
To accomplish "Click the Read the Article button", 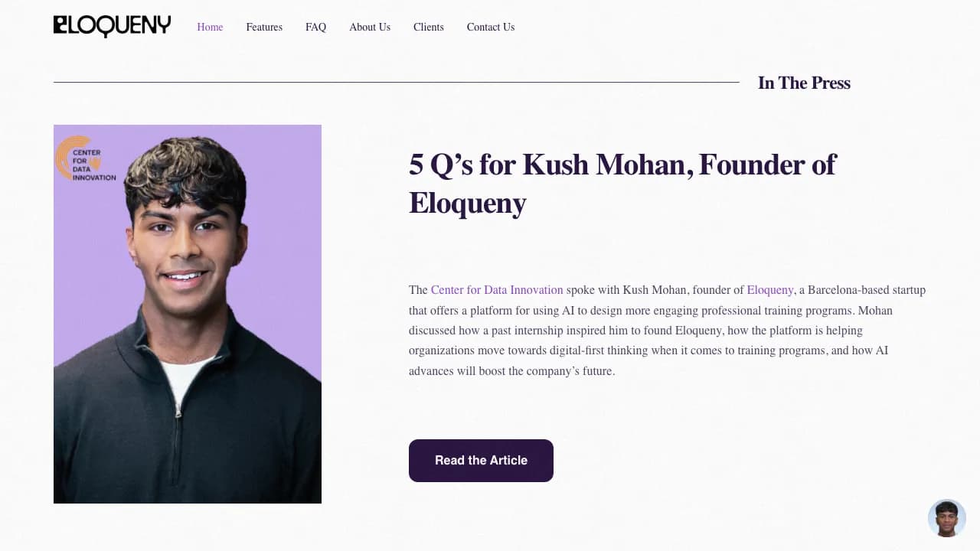I will tap(481, 460).
